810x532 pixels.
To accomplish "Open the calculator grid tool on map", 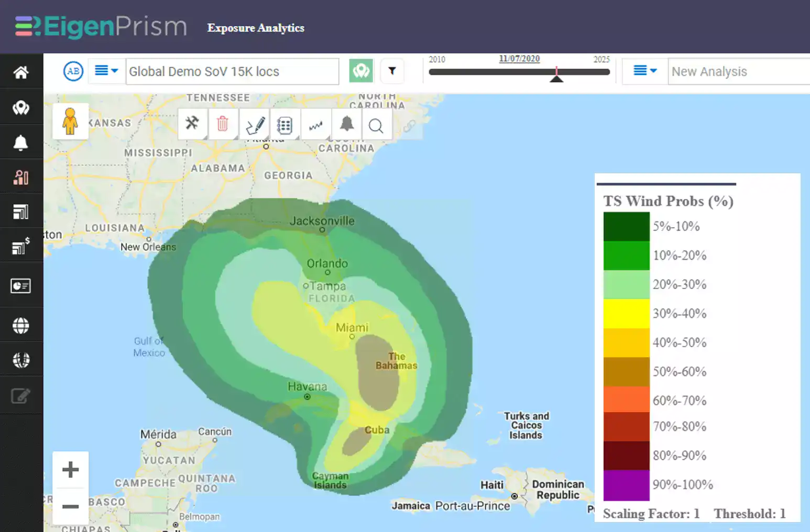I will tap(284, 125).
